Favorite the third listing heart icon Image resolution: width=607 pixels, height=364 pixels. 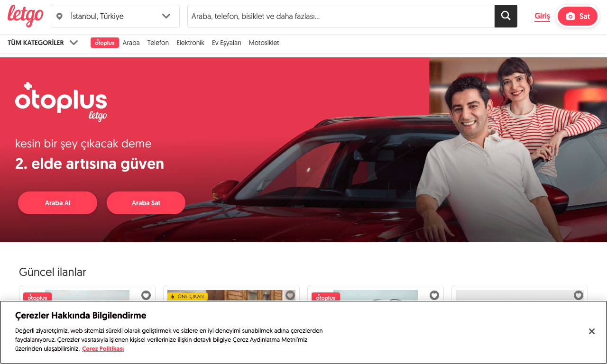pos(434,295)
